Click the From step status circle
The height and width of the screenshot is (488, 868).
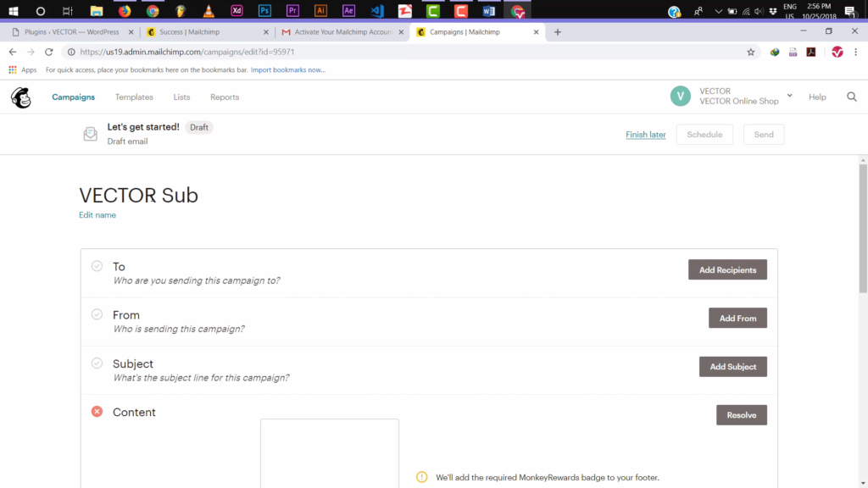(97, 314)
